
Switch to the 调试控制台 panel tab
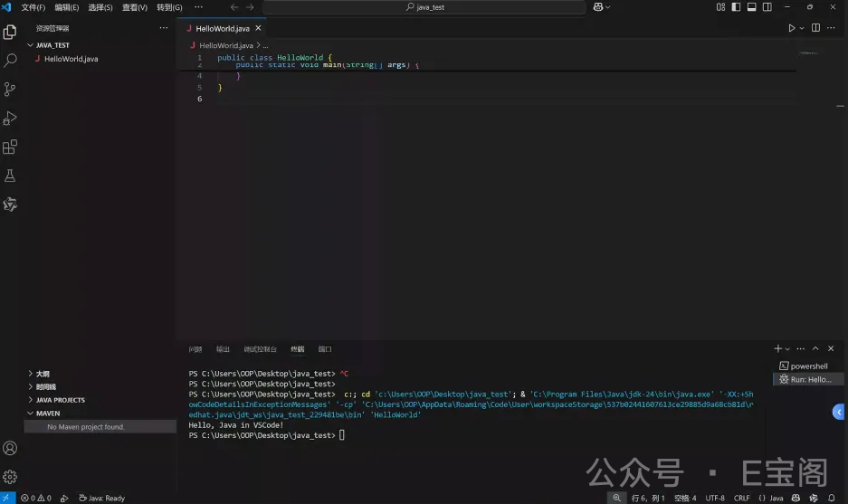[260, 349]
